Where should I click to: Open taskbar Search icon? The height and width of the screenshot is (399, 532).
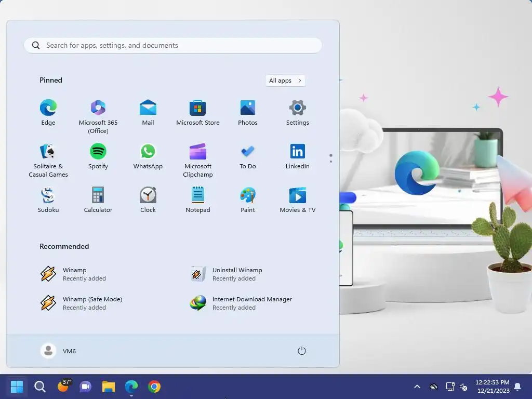pyautogui.click(x=39, y=386)
